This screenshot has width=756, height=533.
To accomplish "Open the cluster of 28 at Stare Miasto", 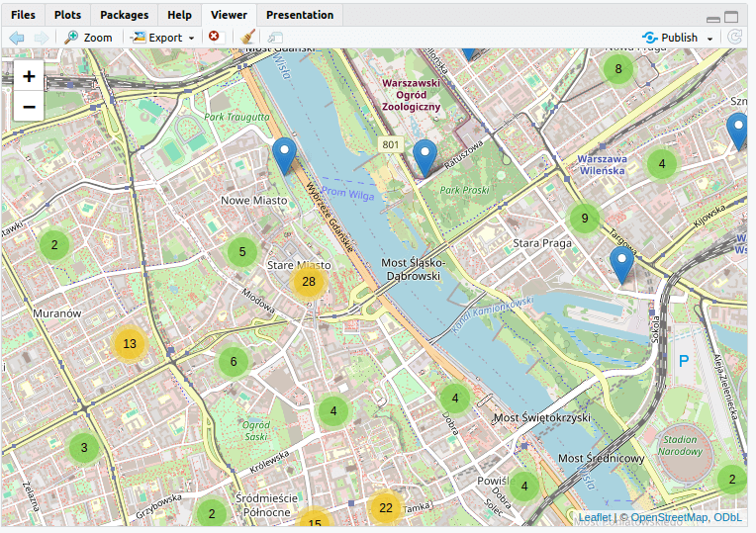I will click(x=309, y=282).
